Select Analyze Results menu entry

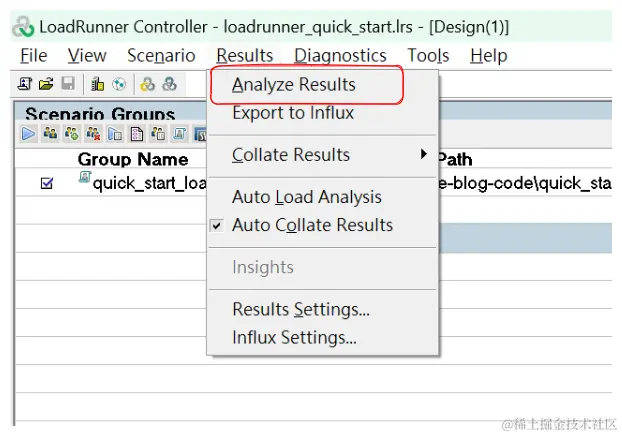pos(294,85)
